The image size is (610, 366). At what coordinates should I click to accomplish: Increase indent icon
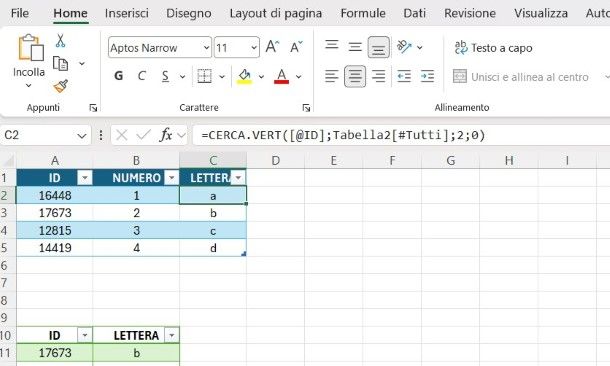427,76
